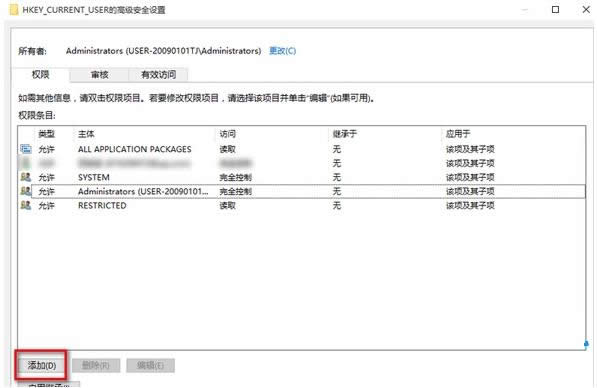The width and height of the screenshot is (597, 388).
Task: Maximize the advanced security settings window
Action: pyautogui.click(x=555, y=10)
